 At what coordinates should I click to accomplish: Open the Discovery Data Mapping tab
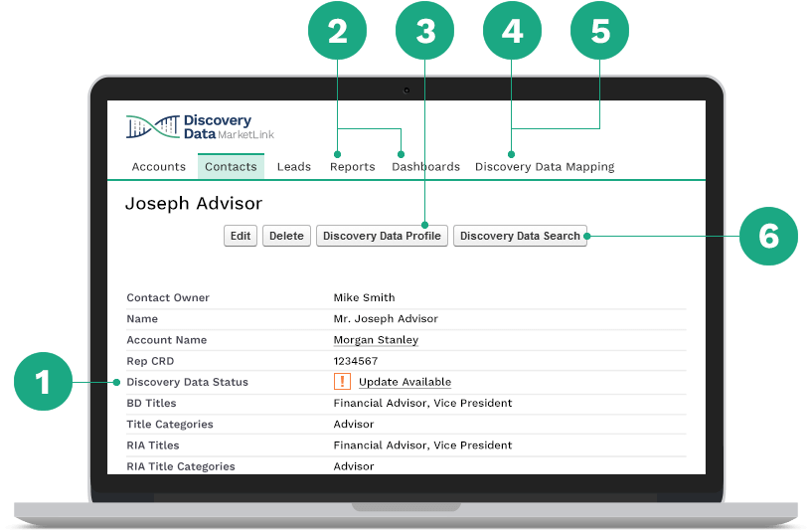(x=545, y=167)
